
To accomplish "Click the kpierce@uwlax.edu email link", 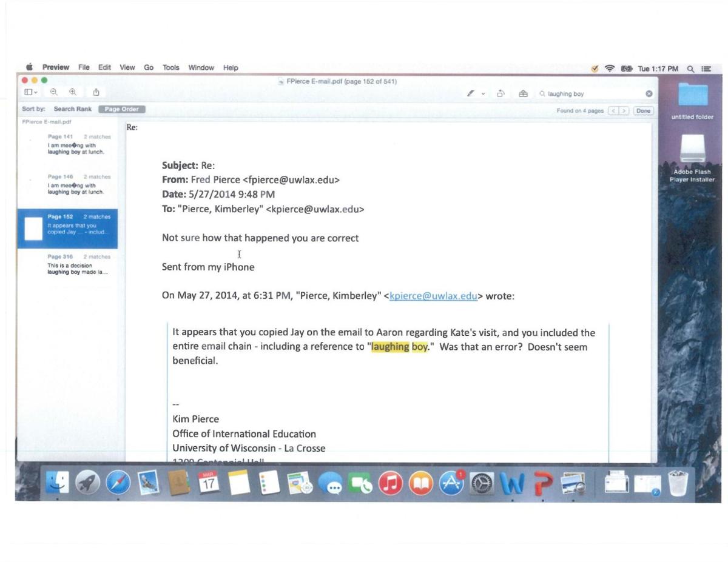I will coord(433,296).
